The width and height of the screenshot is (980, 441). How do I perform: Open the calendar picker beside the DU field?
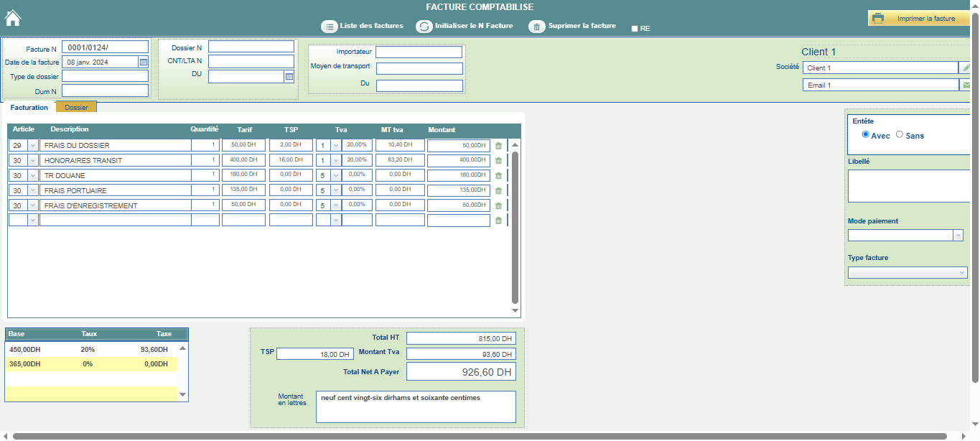point(289,76)
